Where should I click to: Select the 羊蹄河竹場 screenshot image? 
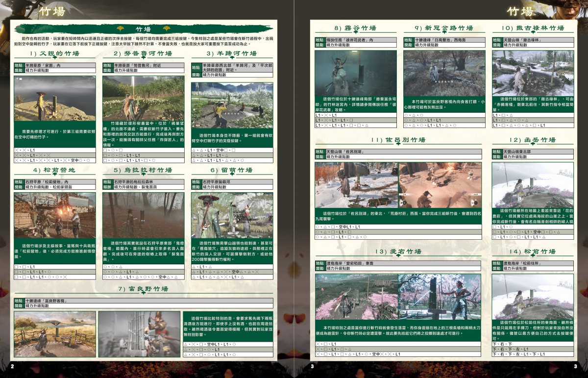click(232, 105)
